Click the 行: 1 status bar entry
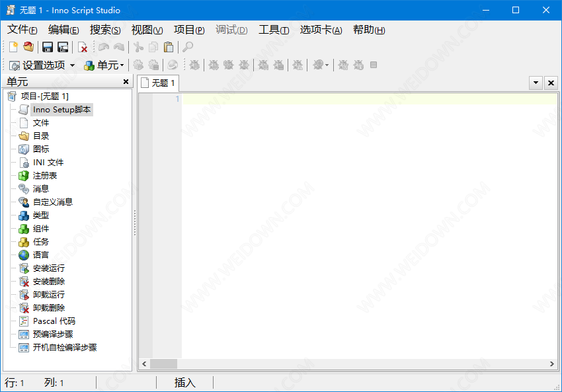Image resolution: width=562 pixels, height=392 pixels. pyautogui.click(x=15, y=383)
